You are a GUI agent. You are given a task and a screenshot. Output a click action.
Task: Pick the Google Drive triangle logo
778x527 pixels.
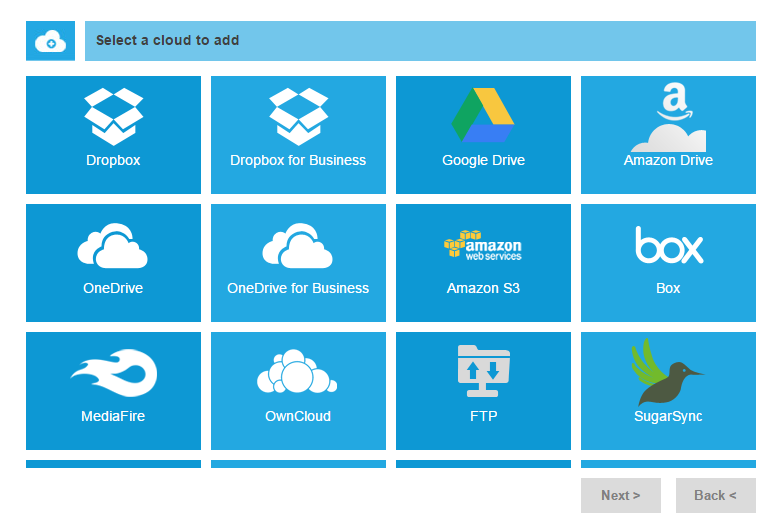click(483, 115)
